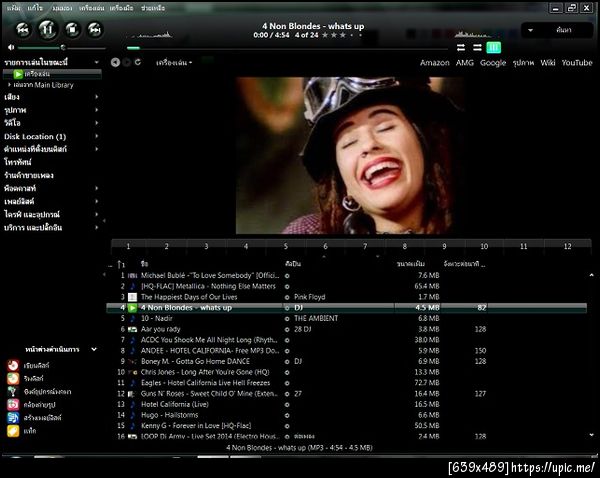Open the Playing Now (รายการเล่นในขณะนี้) header dropdown
Viewport: 600px width, 478px height.
96,62
